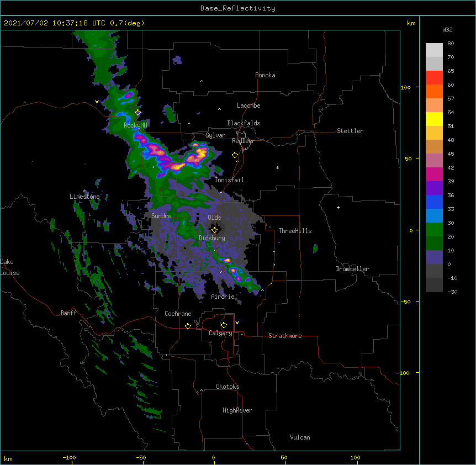Click the RedDeer city label
Screen dimensions: 476x465
(243, 141)
